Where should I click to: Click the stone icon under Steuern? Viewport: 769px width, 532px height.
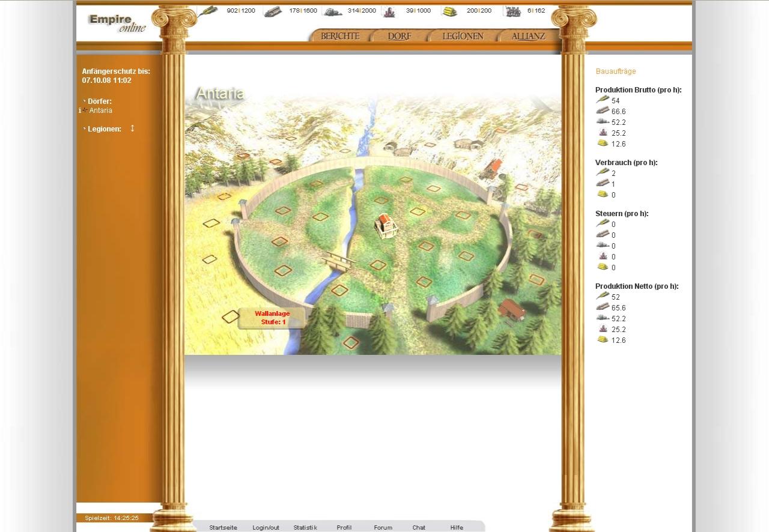point(603,245)
